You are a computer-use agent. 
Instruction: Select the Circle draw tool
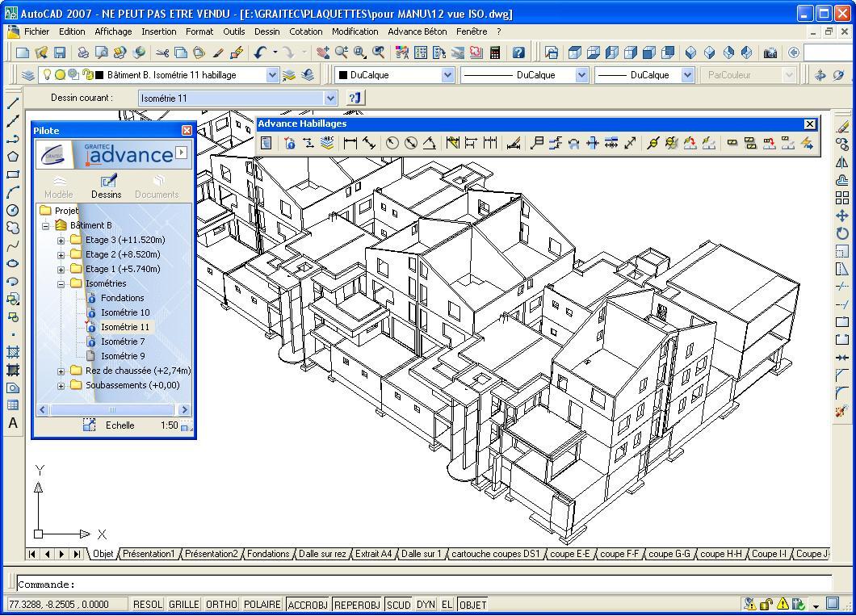click(x=13, y=210)
